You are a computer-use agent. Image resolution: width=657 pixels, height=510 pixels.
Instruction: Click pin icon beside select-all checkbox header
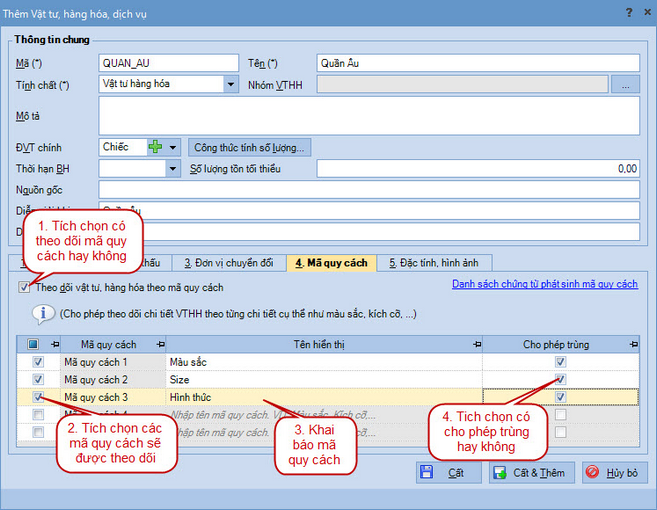tap(55, 344)
